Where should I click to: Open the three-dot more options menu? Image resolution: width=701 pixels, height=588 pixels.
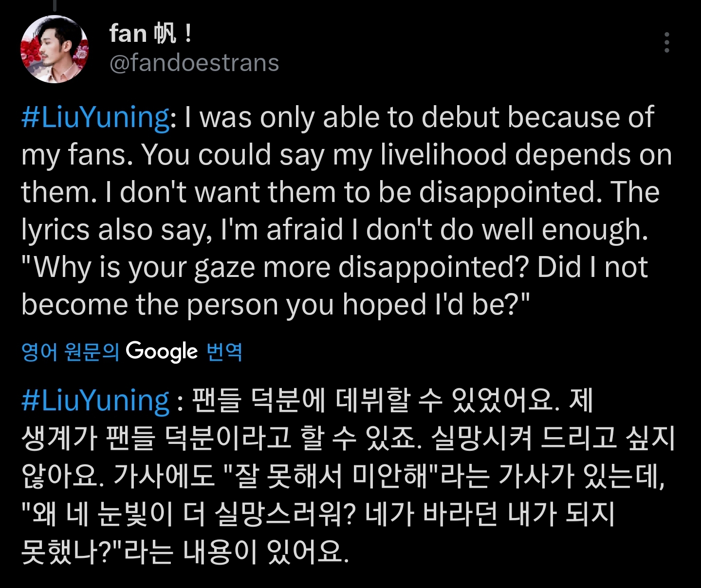[666, 43]
